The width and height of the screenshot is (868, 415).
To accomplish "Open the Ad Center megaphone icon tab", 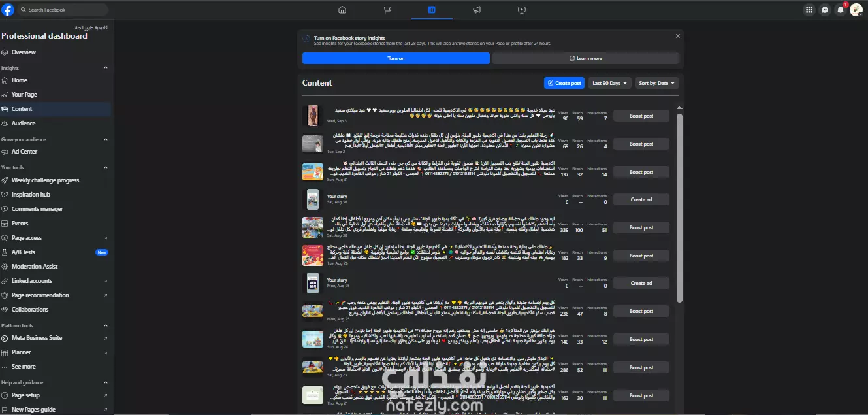I will pyautogui.click(x=477, y=10).
